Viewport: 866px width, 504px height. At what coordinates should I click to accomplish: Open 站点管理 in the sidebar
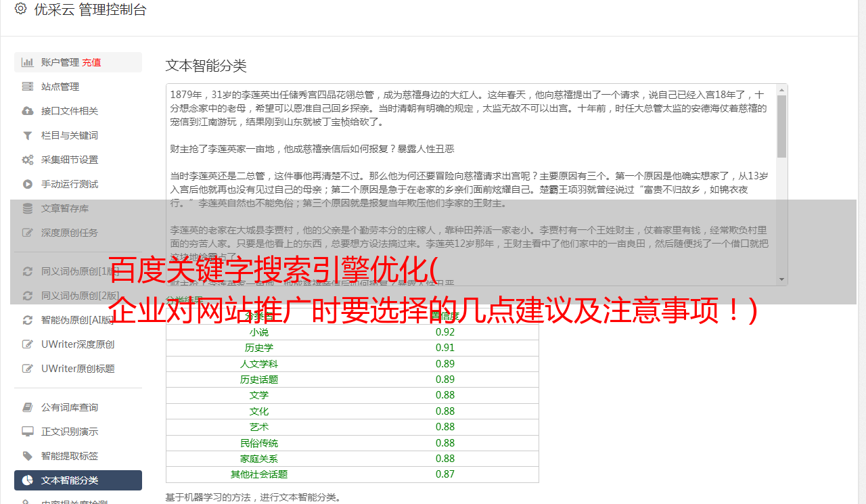(78, 87)
